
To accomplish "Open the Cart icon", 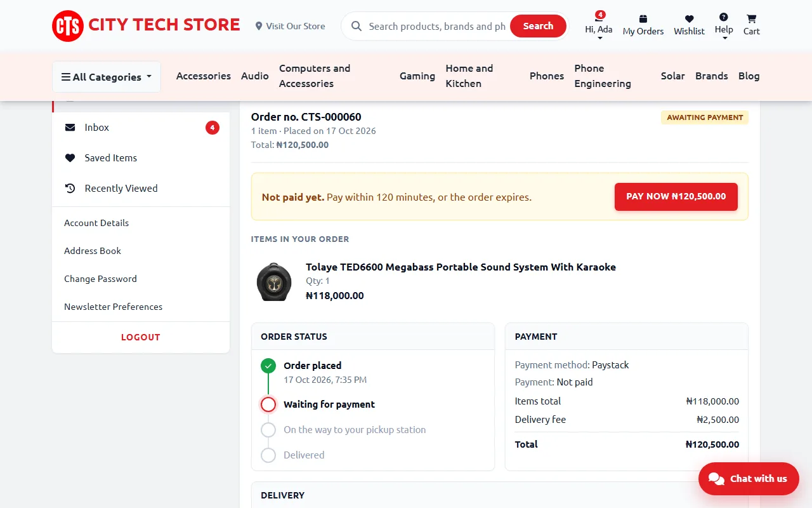I will pos(752,19).
